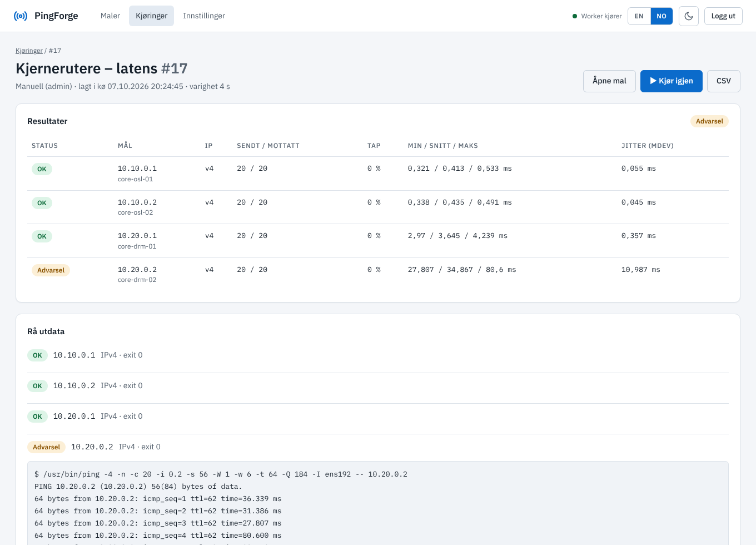
Task: Click OK status badge for core-osl-01
Action: [42, 169]
